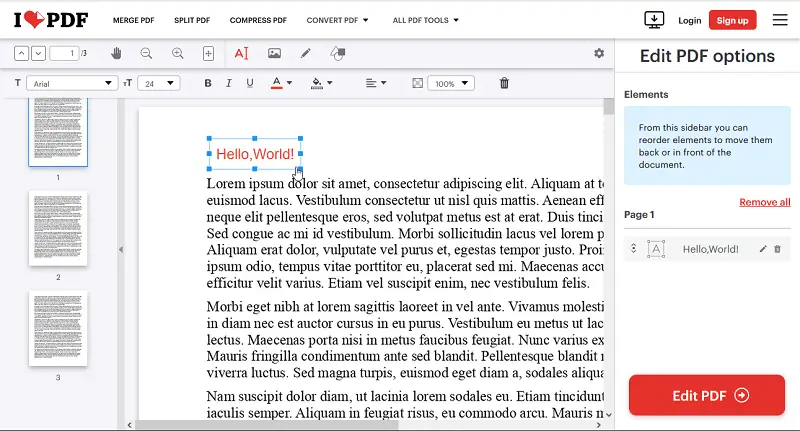Toggle underline formatting
Image resolution: width=800 pixels, height=431 pixels.
click(x=249, y=83)
